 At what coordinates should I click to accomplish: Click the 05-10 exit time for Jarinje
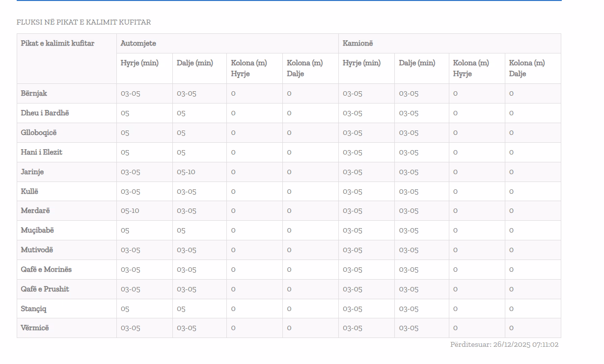[186, 172]
